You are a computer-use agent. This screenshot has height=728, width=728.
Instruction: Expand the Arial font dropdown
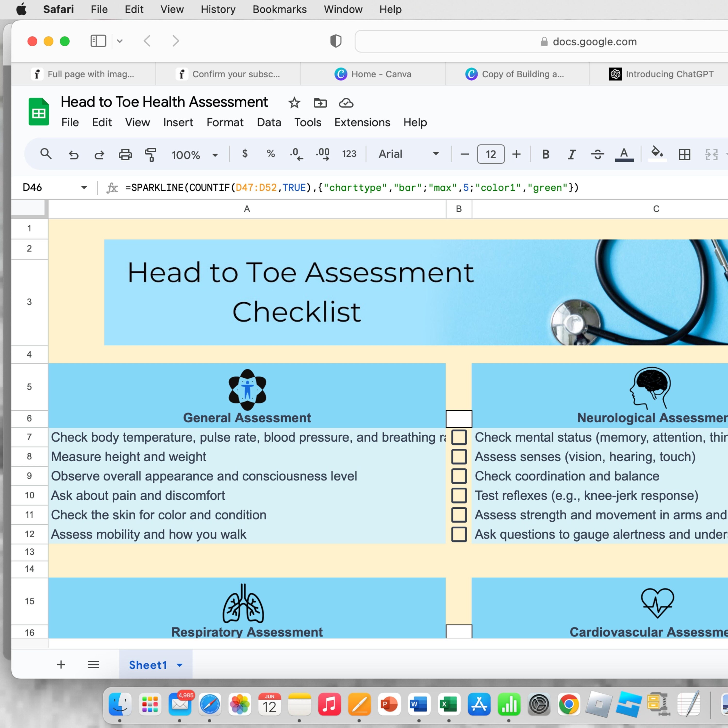(408, 154)
